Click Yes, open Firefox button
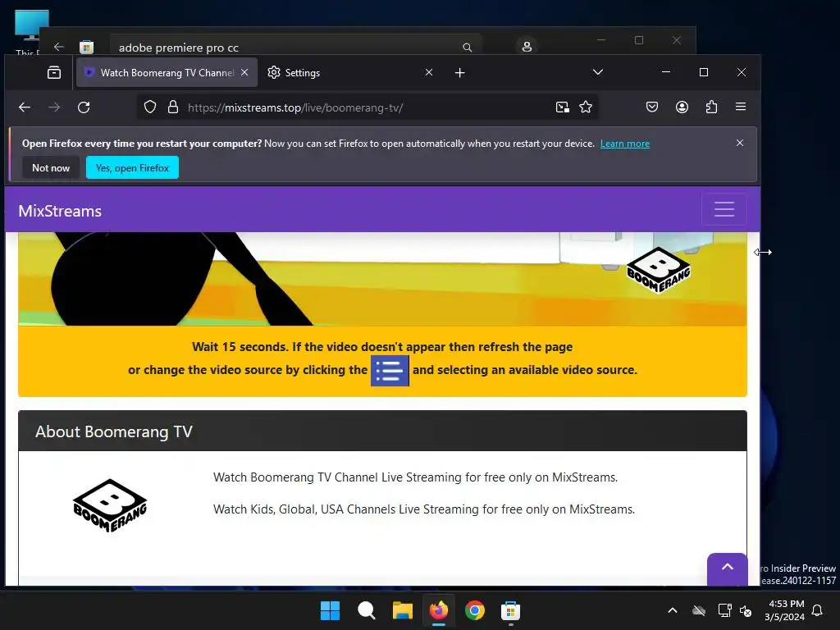This screenshot has width=840, height=630. [x=132, y=167]
